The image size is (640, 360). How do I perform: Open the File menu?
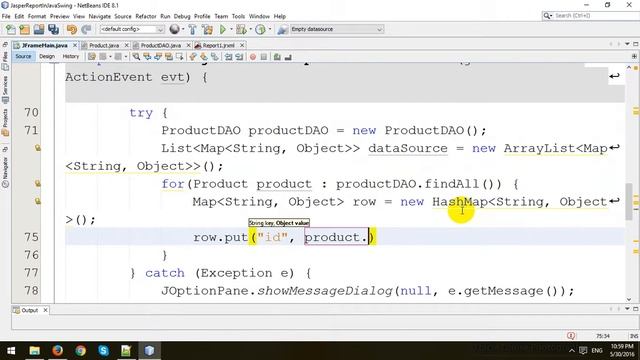point(6,16)
